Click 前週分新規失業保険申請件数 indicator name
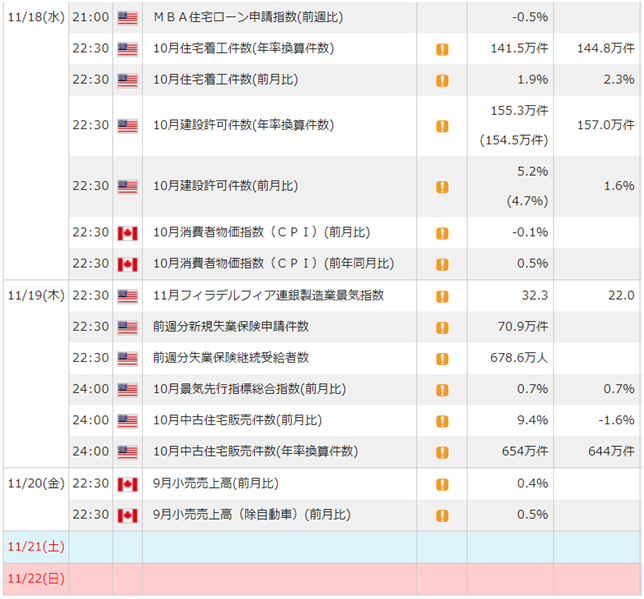Viewport: 644px width, 599px height. [231, 327]
